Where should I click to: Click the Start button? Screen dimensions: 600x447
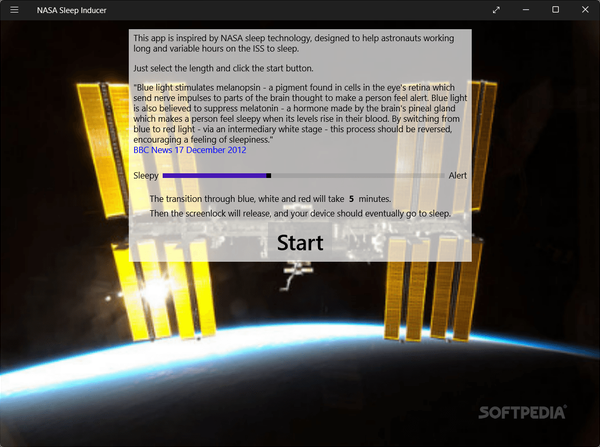pyautogui.click(x=300, y=242)
